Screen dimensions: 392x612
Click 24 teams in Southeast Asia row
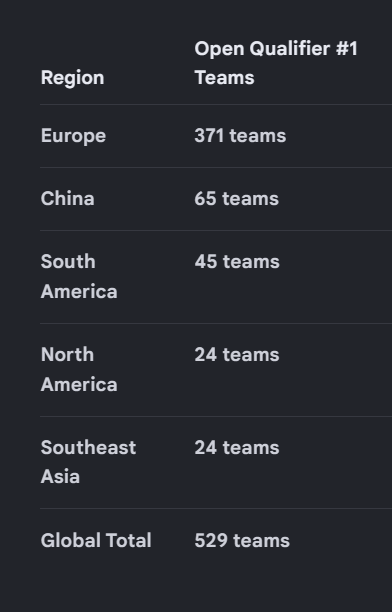[237, 448]
